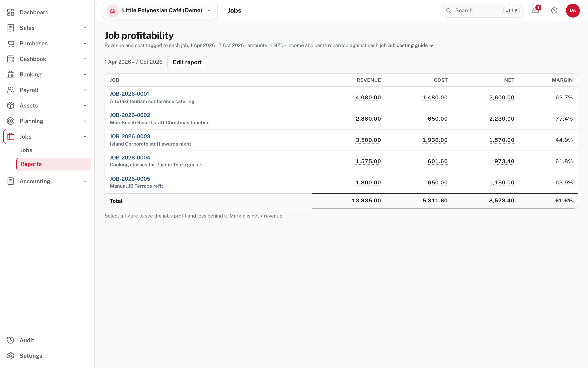Image resolution: width=588 pixels, height=368 pixels.
Task: Open the Audit menu item
Action: point(47,340)
